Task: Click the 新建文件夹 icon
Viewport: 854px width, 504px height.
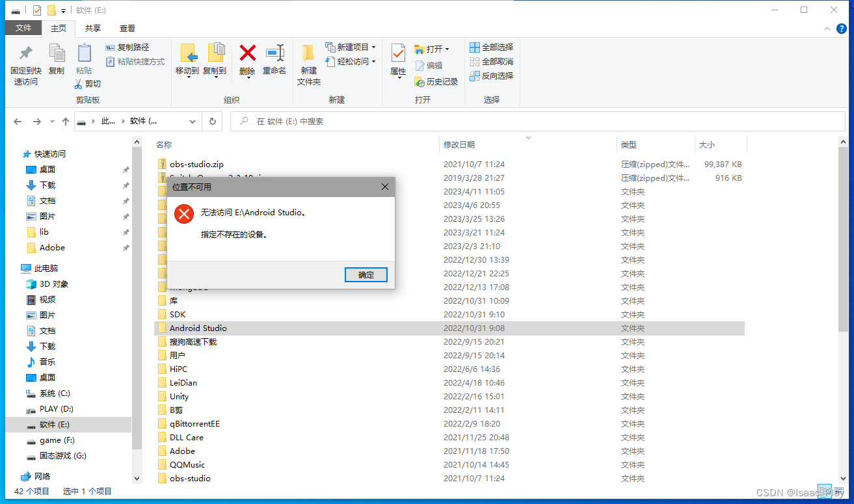Action: 309,53
